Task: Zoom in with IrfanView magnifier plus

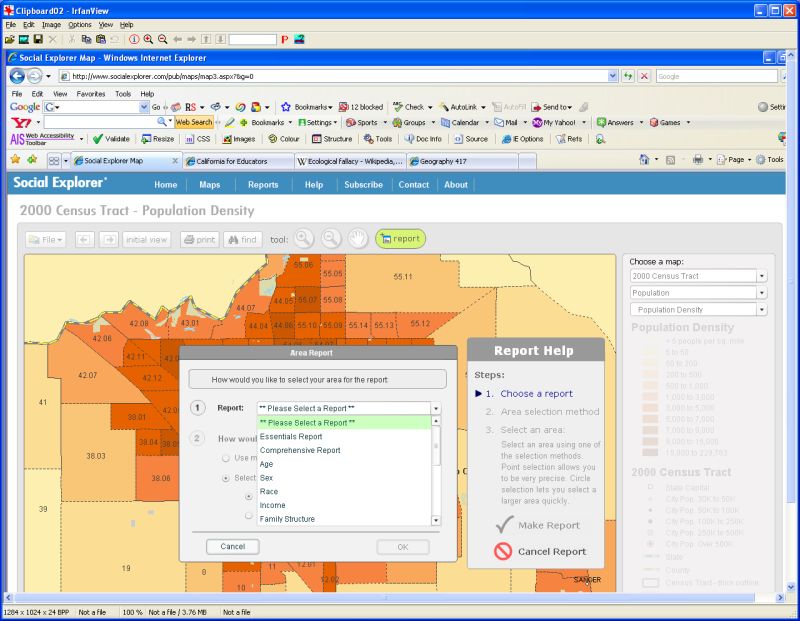Action: tap(148, 39)
